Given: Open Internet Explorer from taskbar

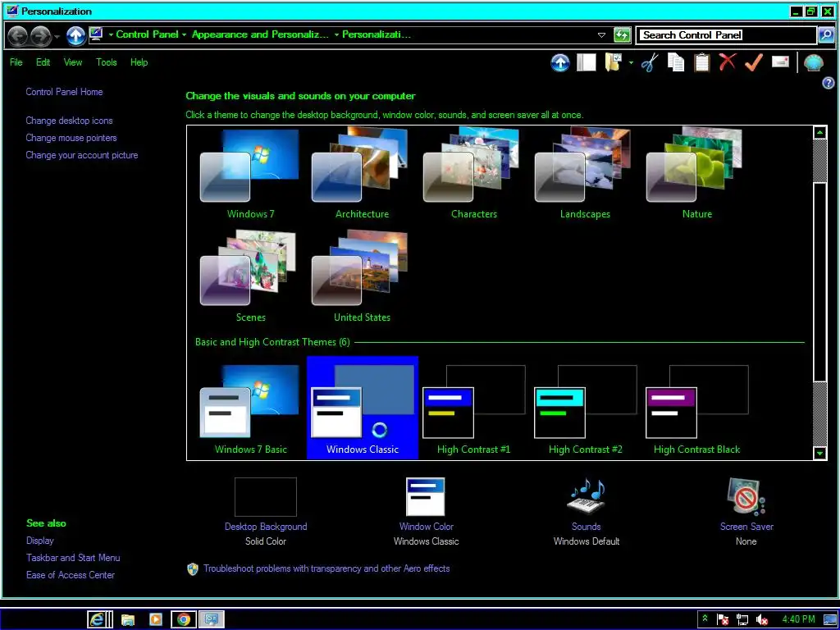Looking at the screenshot, I should [x=99, y=619].
